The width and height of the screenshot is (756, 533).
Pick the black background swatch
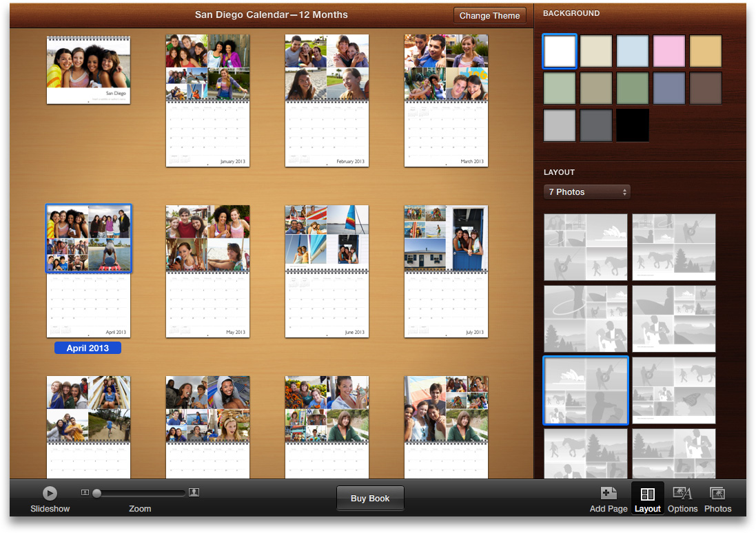[x=632, y=125]
